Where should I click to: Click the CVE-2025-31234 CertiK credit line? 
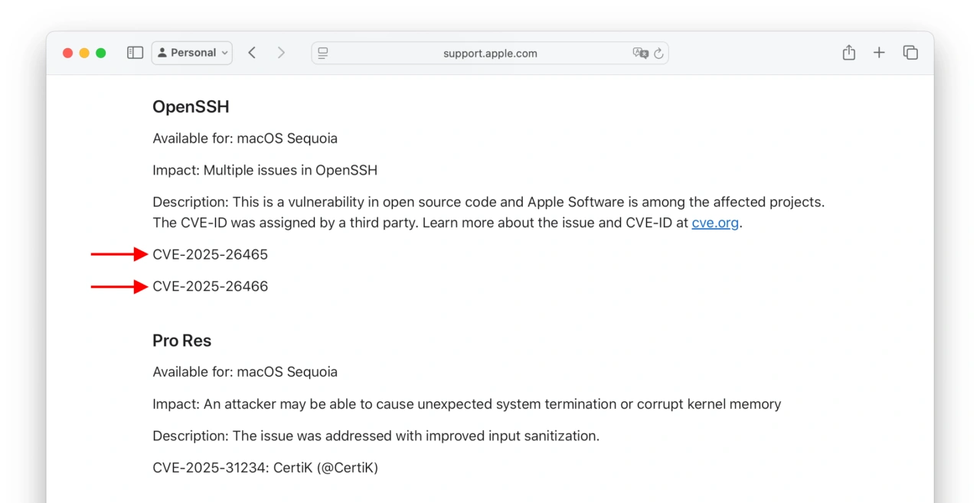click(x=265, y=467)
